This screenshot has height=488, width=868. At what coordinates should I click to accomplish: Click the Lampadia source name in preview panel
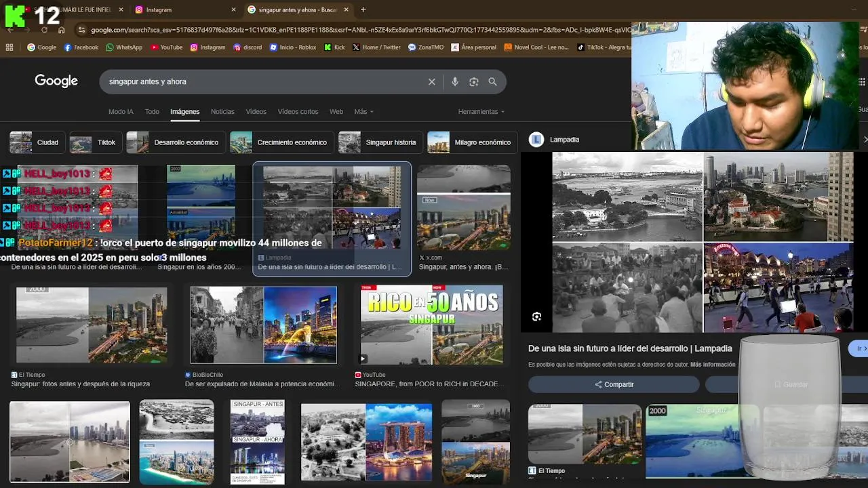(x=564, y=140)
